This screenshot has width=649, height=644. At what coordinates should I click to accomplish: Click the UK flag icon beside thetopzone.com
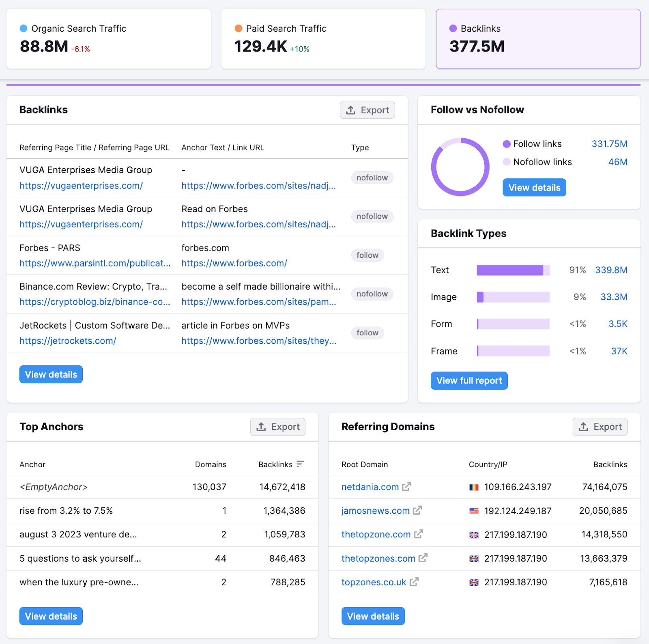pos(474,535)
